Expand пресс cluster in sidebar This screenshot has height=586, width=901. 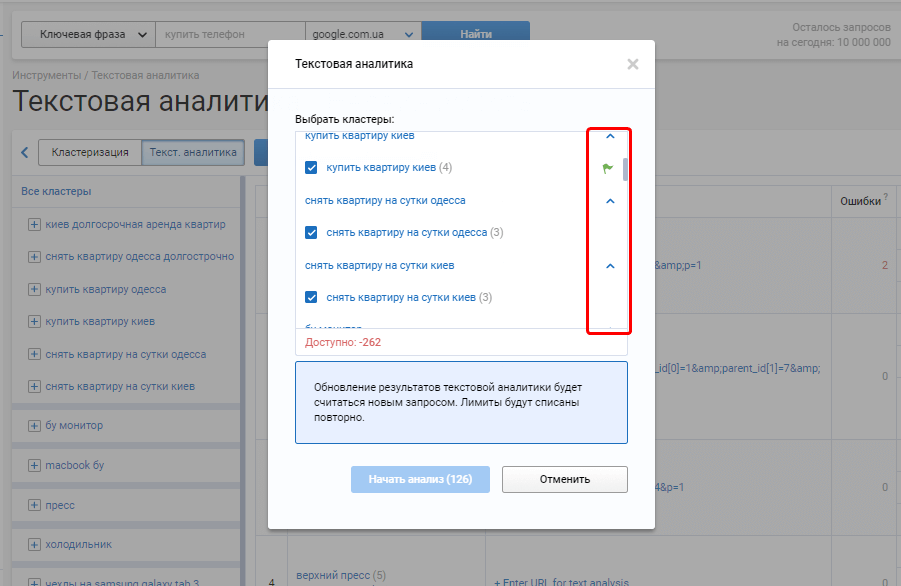click(34, 506)
